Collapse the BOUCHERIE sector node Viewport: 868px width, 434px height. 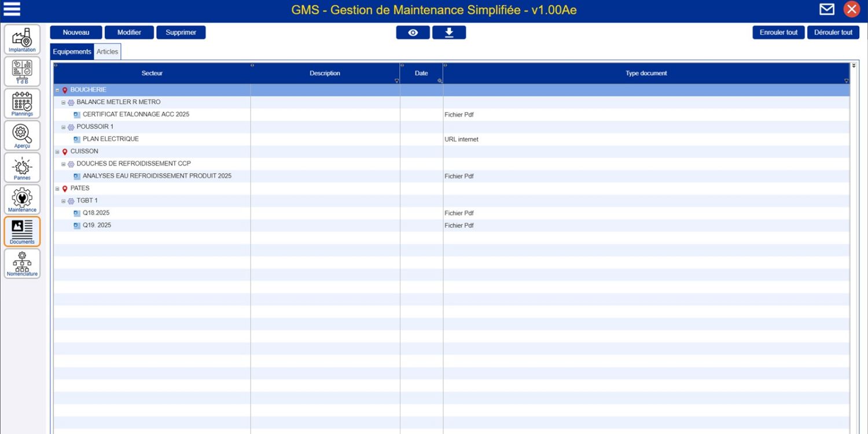pos(57,90)
